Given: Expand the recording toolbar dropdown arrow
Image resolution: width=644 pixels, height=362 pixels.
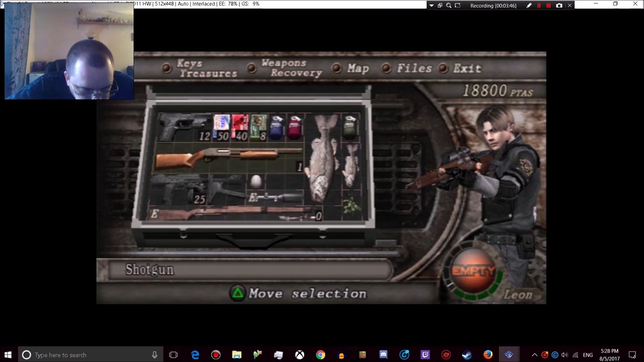Looking at the screenshot, I should point(431,6).
